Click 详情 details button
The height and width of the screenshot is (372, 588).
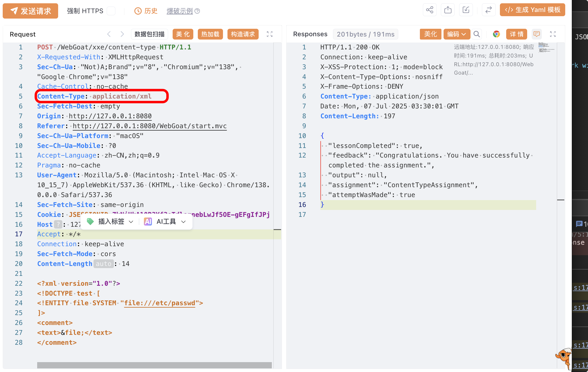(517, 34)
